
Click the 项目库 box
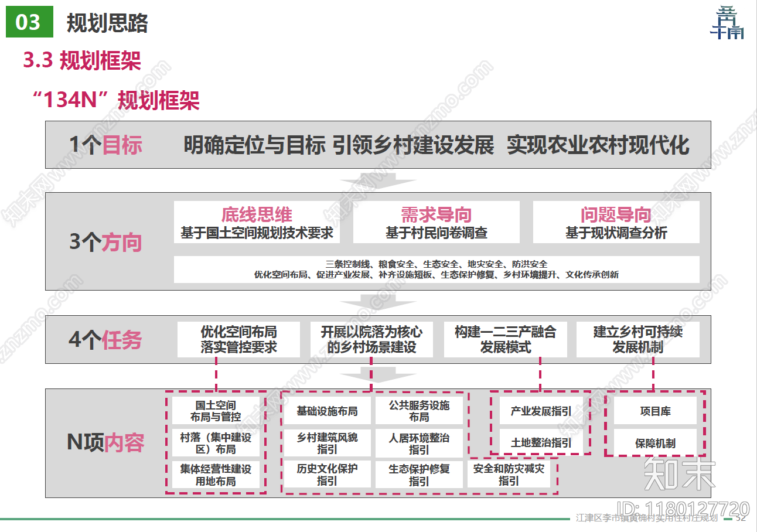(x=655, y=411)
